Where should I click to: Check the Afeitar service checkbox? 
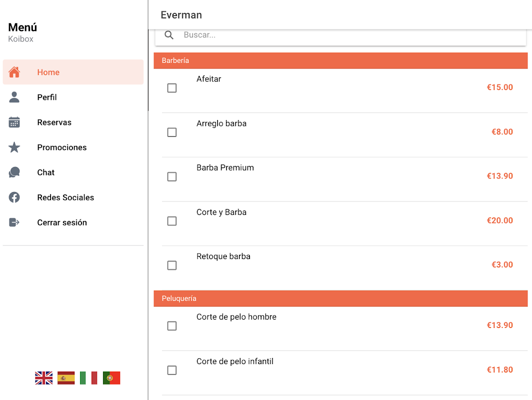(172, 88)
